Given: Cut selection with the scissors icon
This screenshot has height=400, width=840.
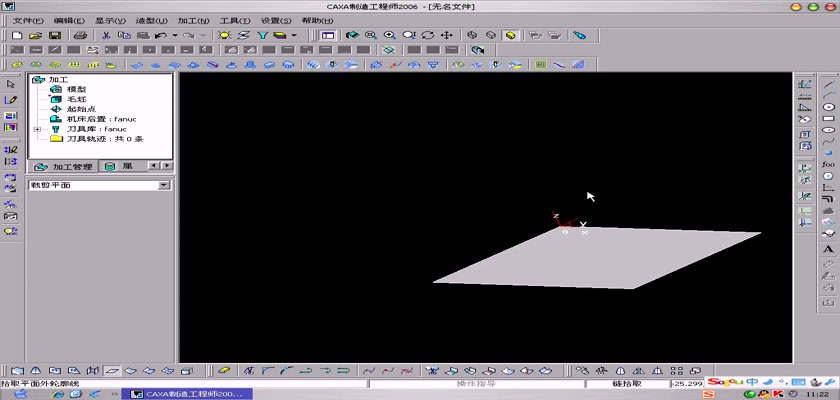Looking at the screenshot, I should [x=106, y=35].
